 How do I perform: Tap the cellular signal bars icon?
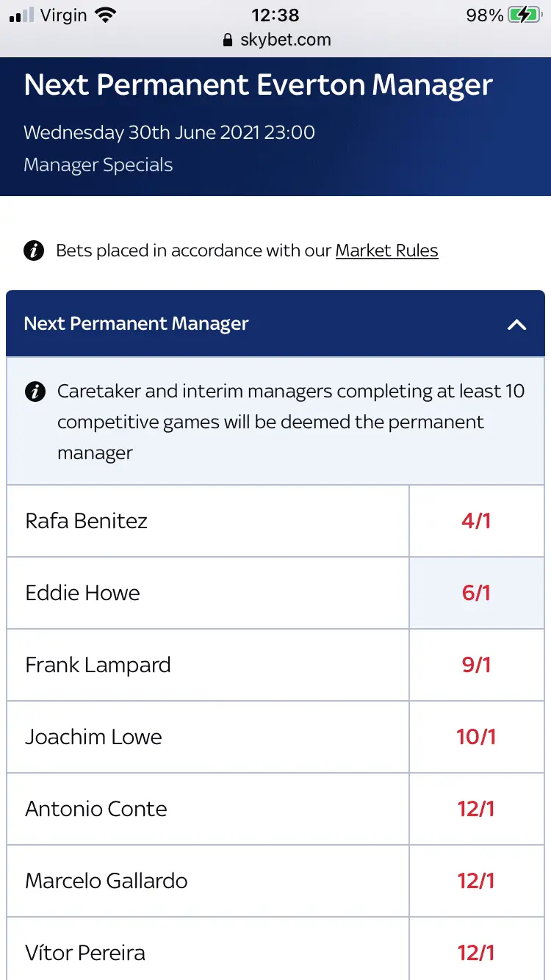coord(22,15)
